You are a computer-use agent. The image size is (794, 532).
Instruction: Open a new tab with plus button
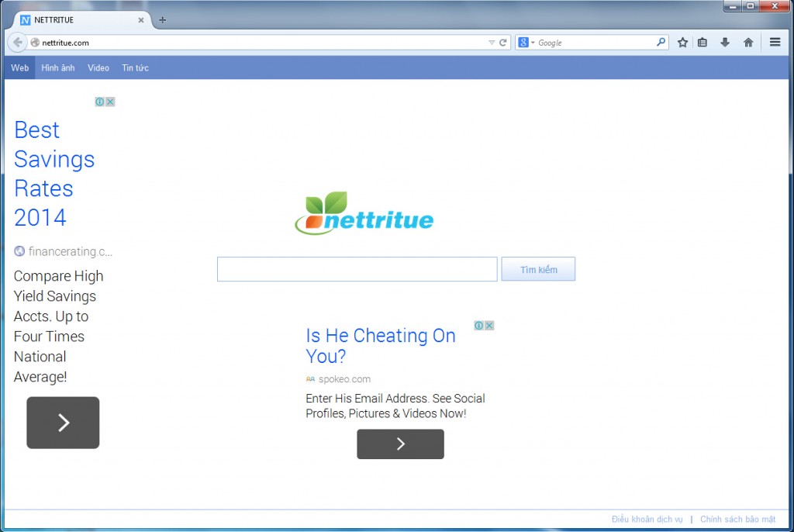pos(163,20)
